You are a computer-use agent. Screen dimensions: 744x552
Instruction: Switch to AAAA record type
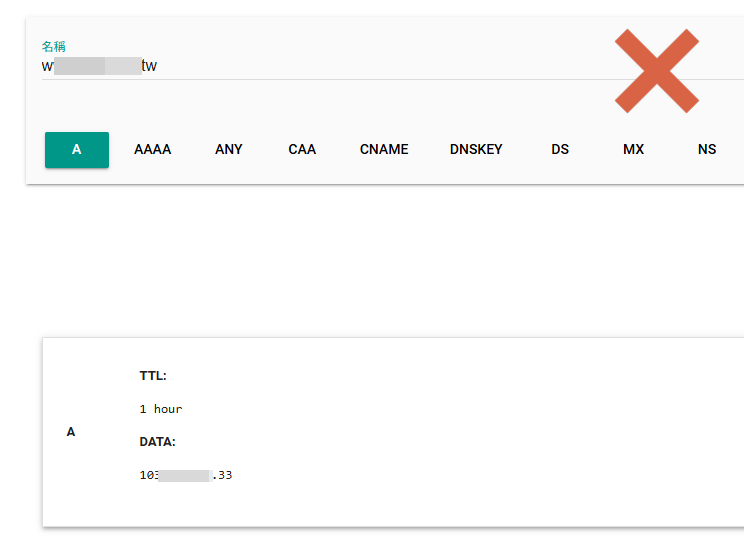coord(152,150)
